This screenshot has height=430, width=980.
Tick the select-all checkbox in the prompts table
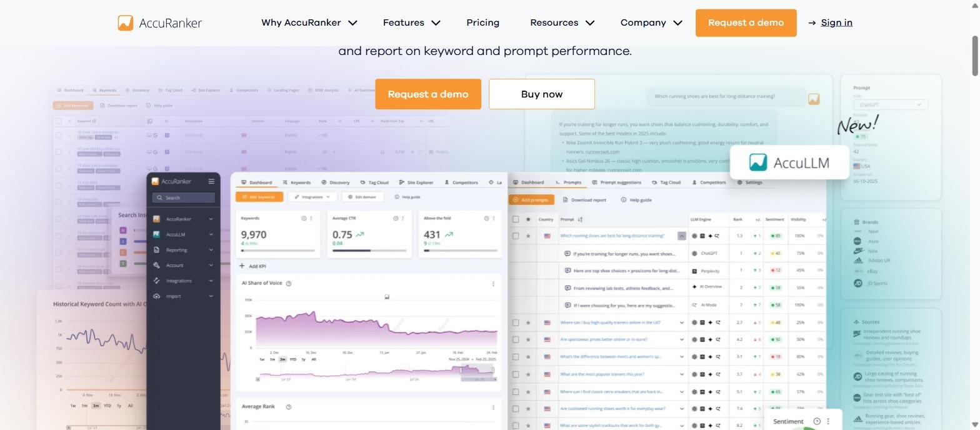[516, 219]
